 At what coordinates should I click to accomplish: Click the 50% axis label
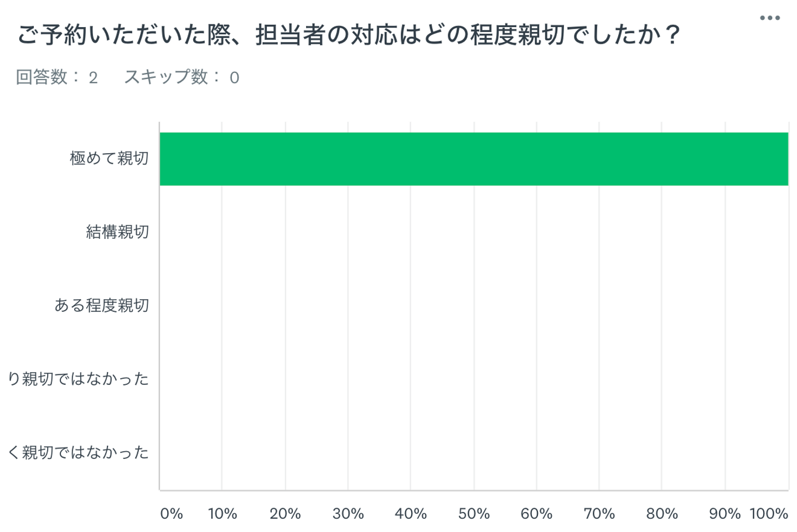(x=474, y=514)
